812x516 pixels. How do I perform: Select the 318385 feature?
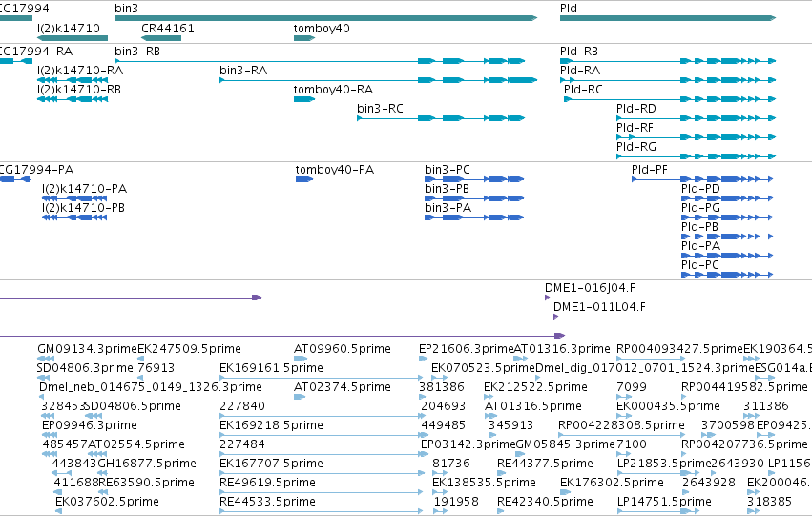754,512
